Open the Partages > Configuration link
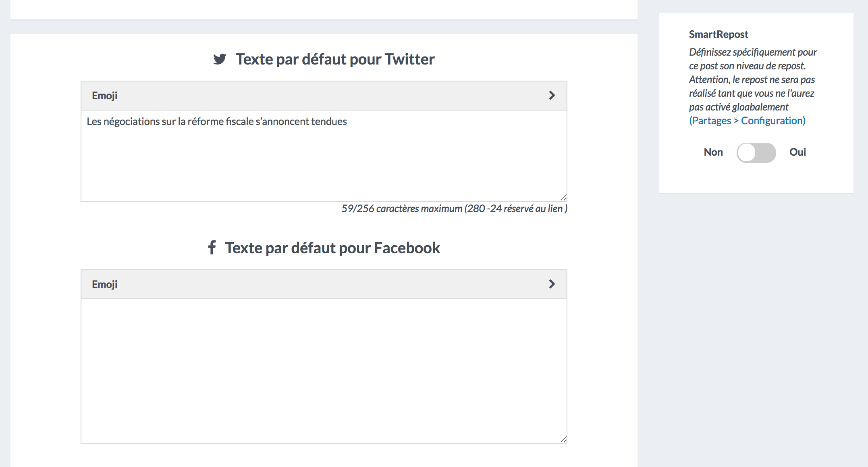868x467 pixels. 747,121
